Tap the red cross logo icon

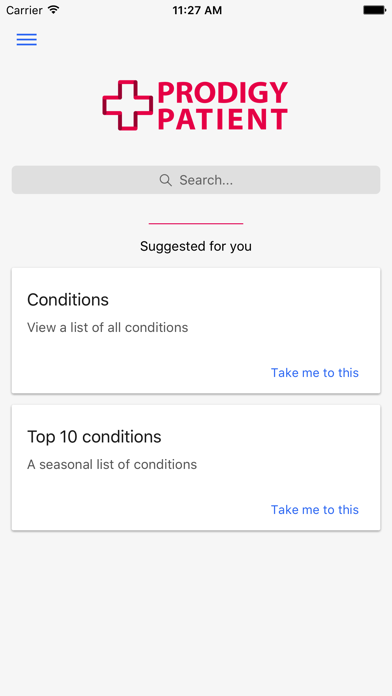coord(128,105)
